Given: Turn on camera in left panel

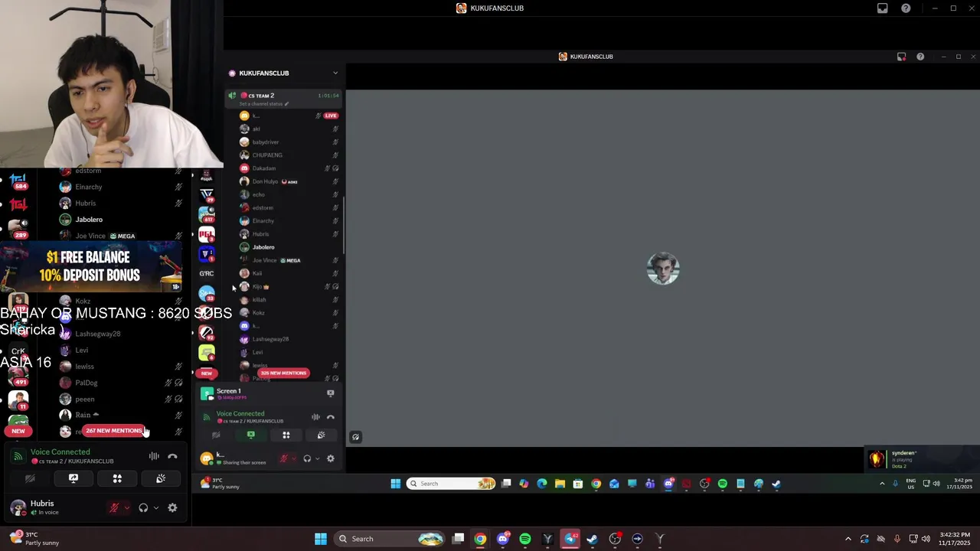Looking at the screenshot, I should point(30,478).
